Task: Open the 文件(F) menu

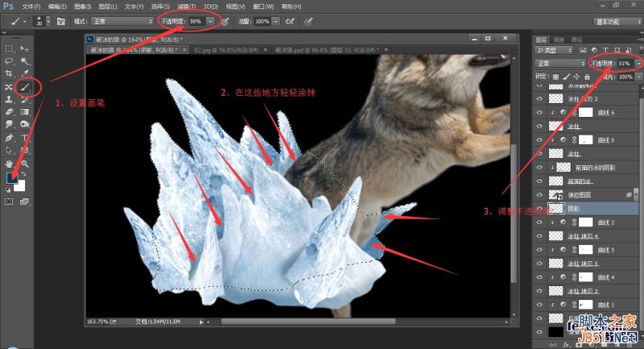Action: [31, 6]
